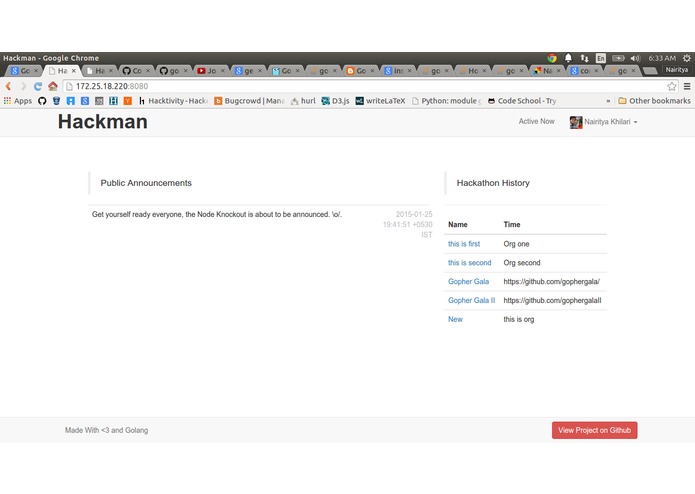Open the Apps bookmark shortcut

pyautogui.click(x=18, y=101)
